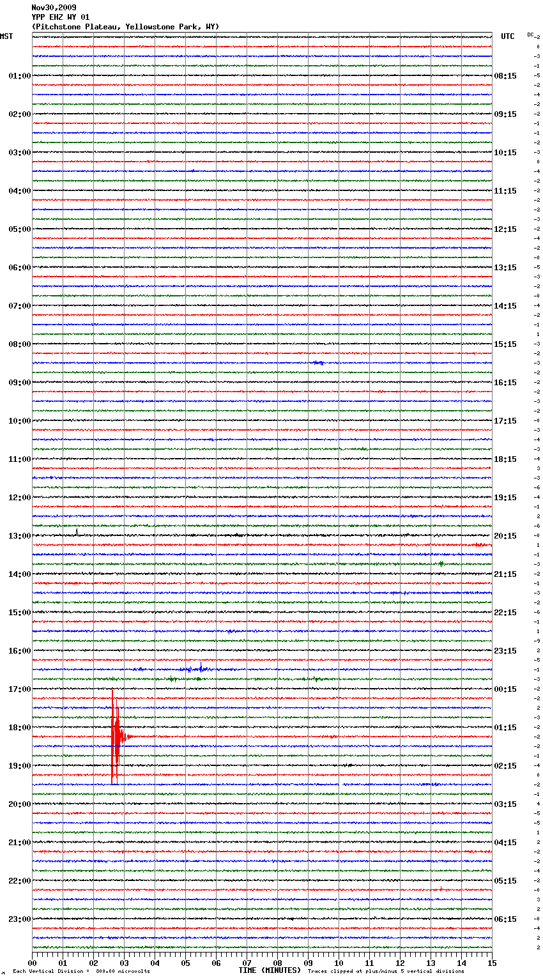Click the 11:15 UTC time label
The width and height of the screenshot is (543, 980).
pyautogui.click(x=505, y=191)
